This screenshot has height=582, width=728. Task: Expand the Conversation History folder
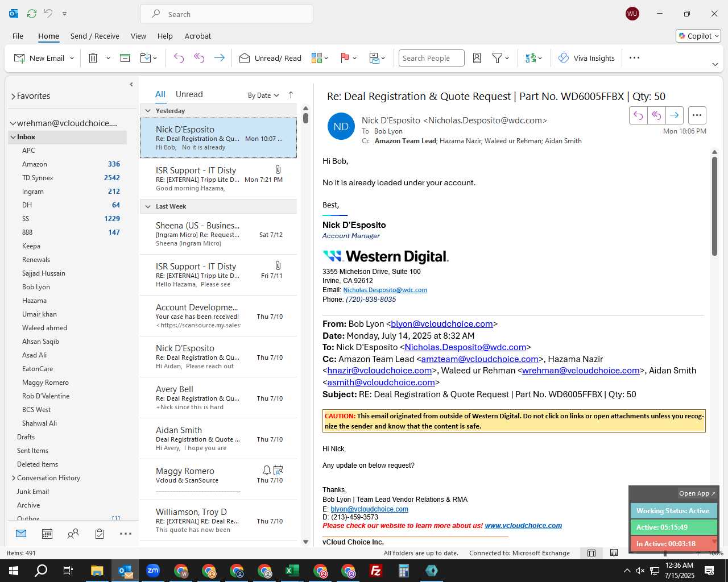[x=14, y=478]
